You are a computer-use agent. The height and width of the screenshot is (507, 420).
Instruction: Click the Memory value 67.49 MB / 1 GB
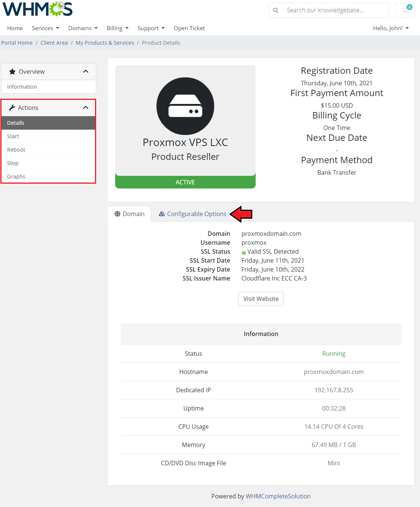(334, 445)
